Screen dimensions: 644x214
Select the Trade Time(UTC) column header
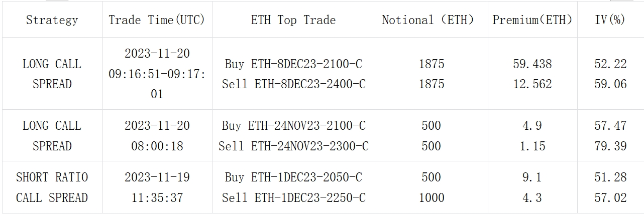pyautogui.click(x=157, y=20)
